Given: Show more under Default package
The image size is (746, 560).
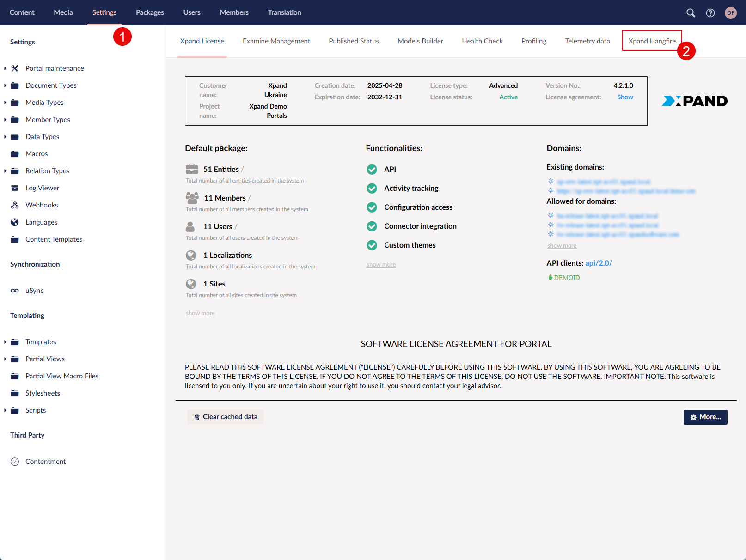Looking at the screenshot, I should click(x=200, y=313).
